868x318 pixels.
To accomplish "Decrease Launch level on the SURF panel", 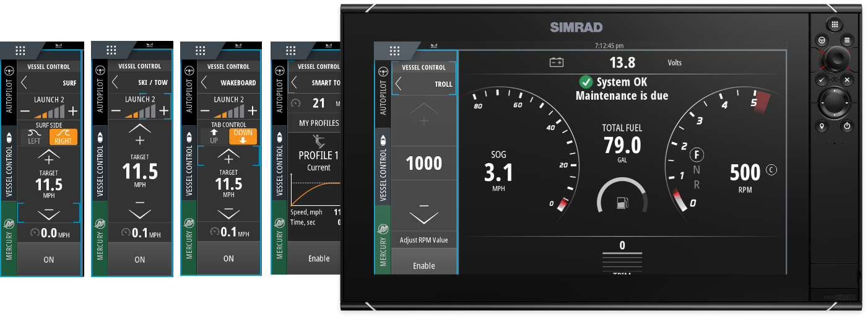I will pyautogui.click(x=24, y=112).
